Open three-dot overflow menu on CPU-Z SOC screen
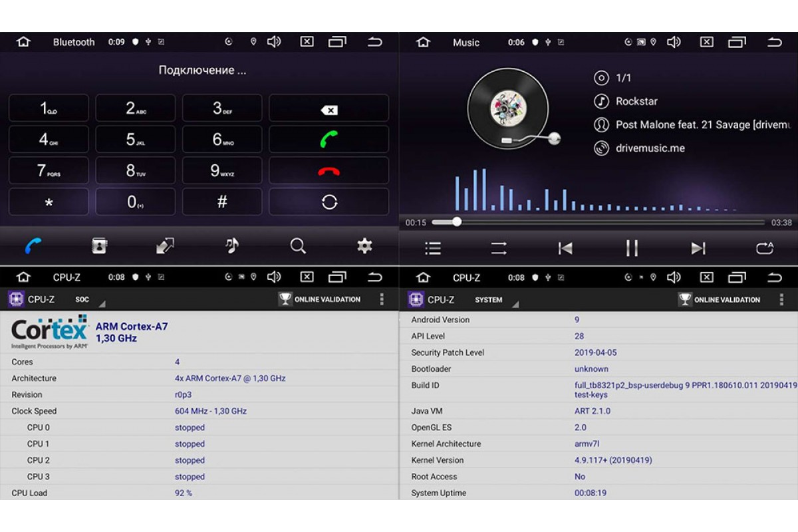798x532 pixels. [x=382, y=299]
